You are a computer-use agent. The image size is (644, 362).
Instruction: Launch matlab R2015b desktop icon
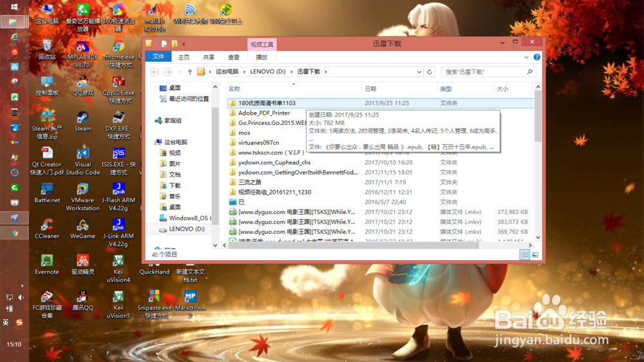click(154, 18)
